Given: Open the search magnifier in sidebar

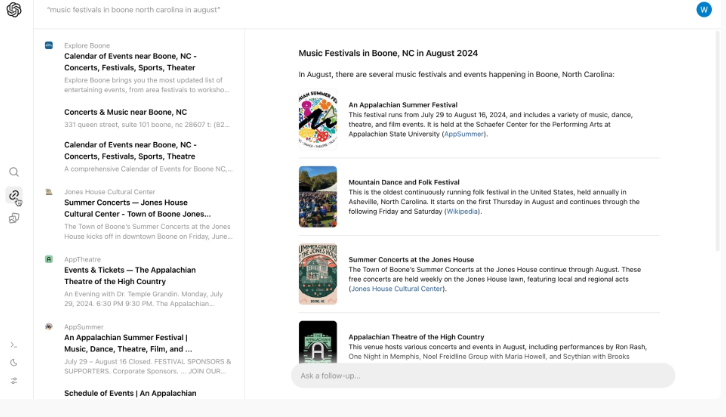Looking at the screenshot, I should coord(14,172).
